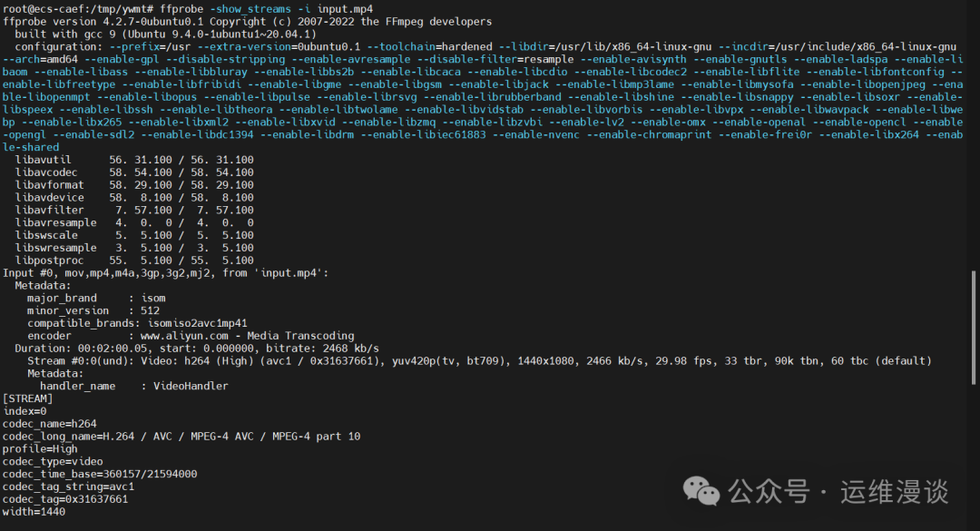
Task: Click the WeChat logo in the watermark
Action: pyautogui.click(x=701, y=491)
